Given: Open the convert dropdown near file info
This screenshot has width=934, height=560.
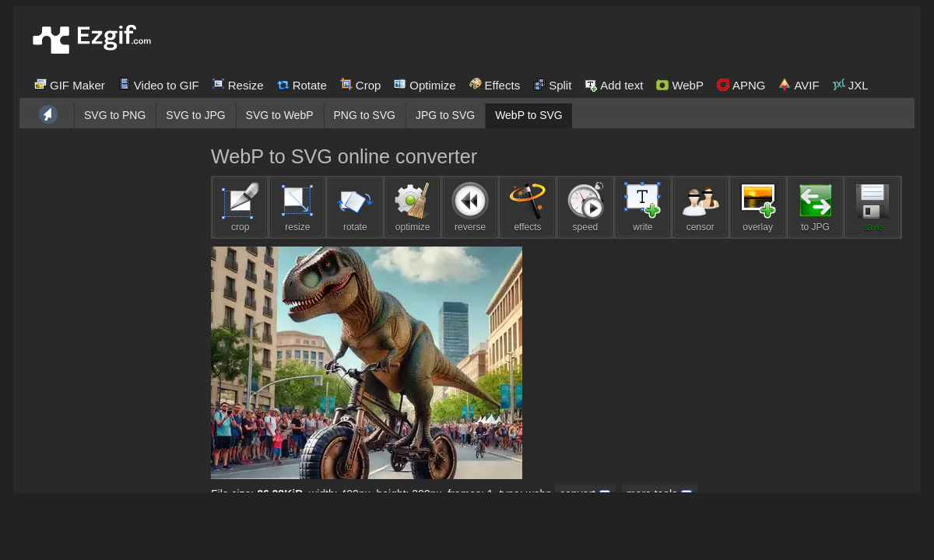Looking at the screenshot, I should (x=585, y=493).
